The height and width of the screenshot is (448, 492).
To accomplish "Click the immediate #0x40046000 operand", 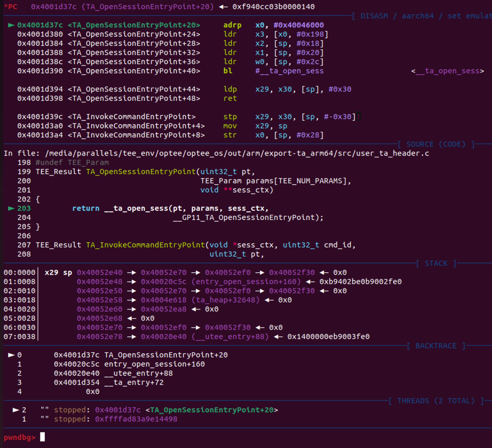I will pos(299,25).
